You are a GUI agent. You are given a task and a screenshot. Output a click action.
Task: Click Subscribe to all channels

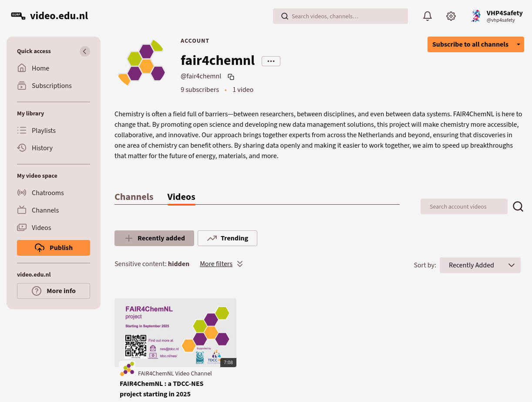click(x=470, y=44)
